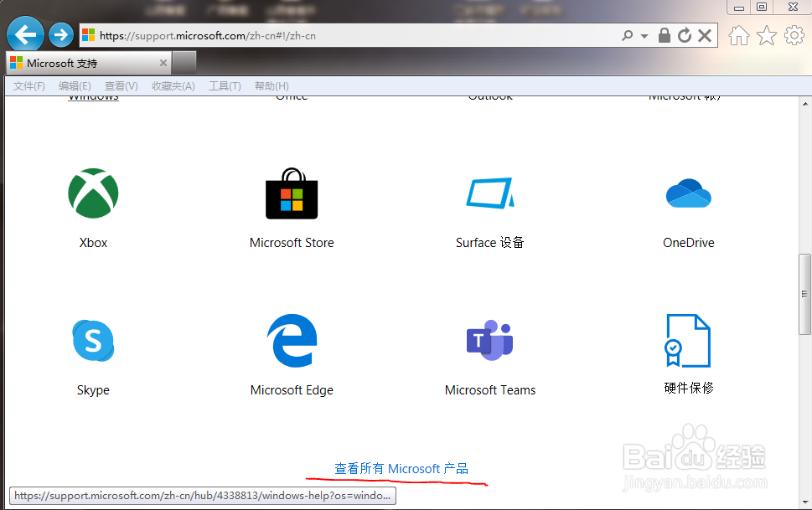Open Favorites star icon

[767, 36]
